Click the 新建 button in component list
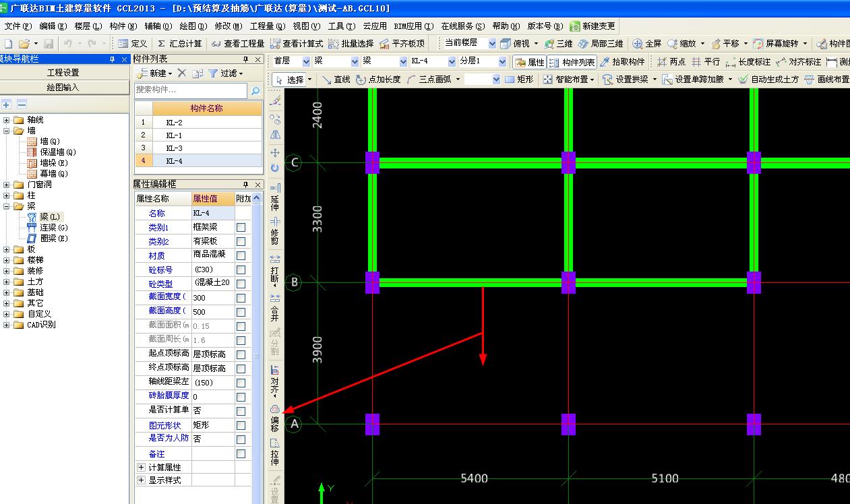 point(154,73)
